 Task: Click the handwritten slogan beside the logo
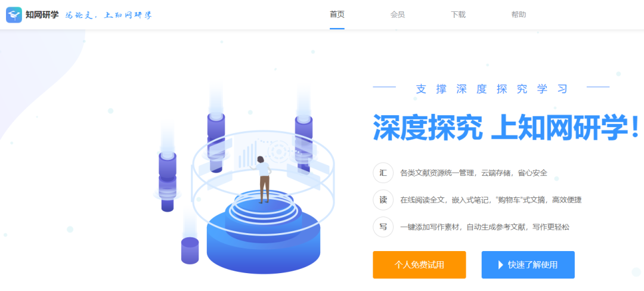(x=109, y=16)
